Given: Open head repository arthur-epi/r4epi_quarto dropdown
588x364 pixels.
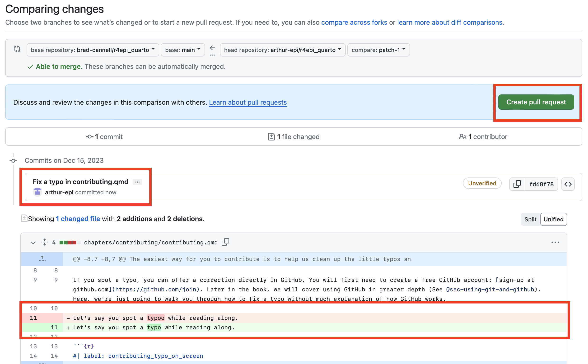Looking at the screenshot, I should (283, 50).
